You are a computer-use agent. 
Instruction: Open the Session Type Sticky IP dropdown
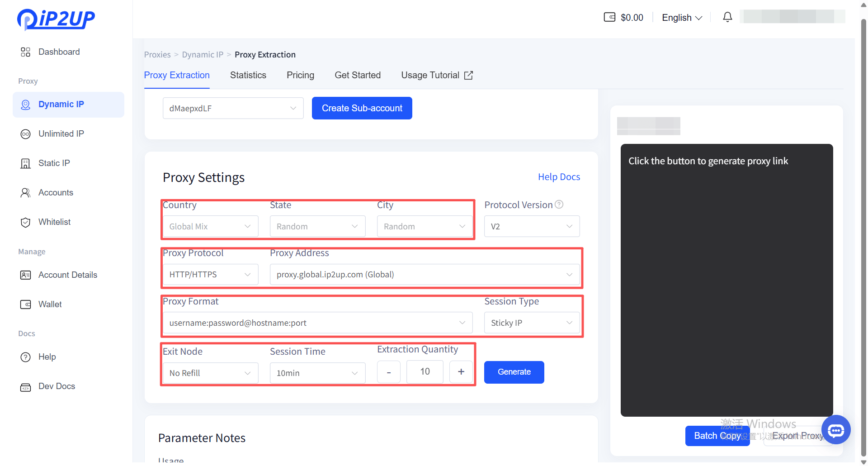coord(532,323)
